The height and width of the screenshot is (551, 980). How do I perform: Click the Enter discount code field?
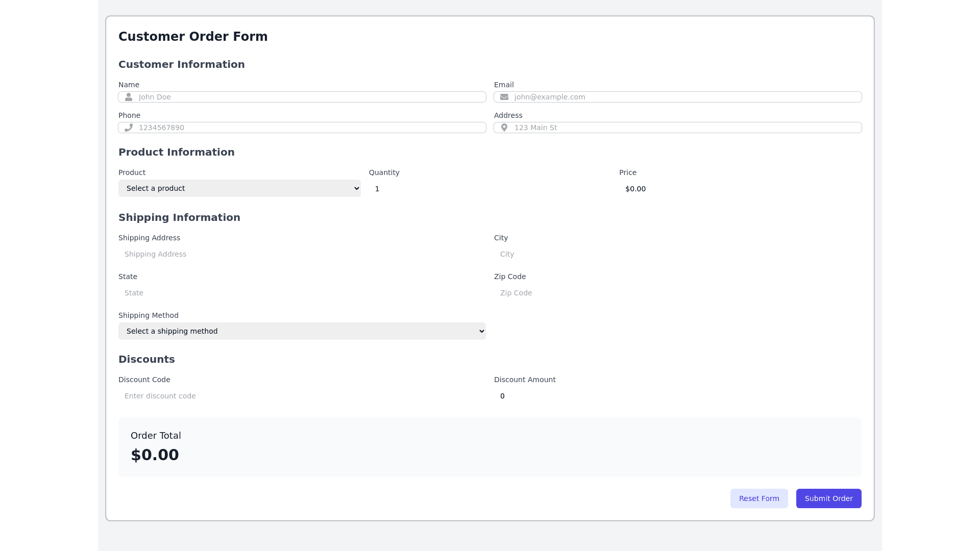tap(302, 396)
